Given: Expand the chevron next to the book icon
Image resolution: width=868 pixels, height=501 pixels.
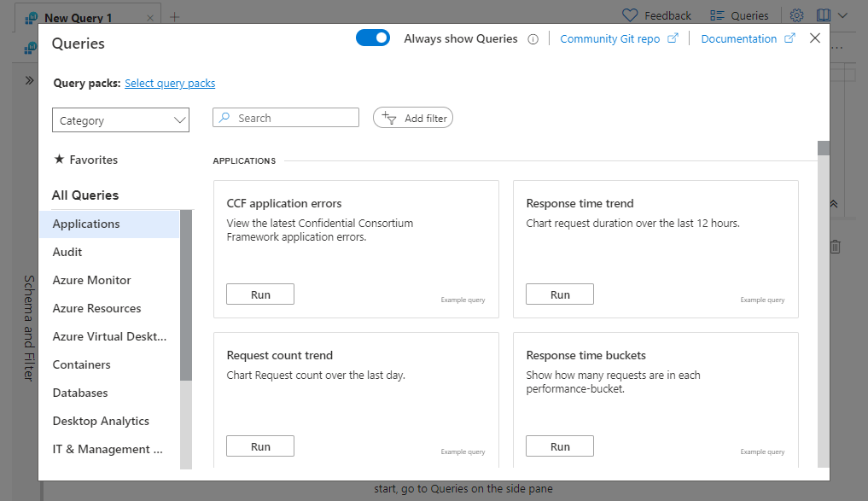Looking at the screenshot, I should [842, 15].
